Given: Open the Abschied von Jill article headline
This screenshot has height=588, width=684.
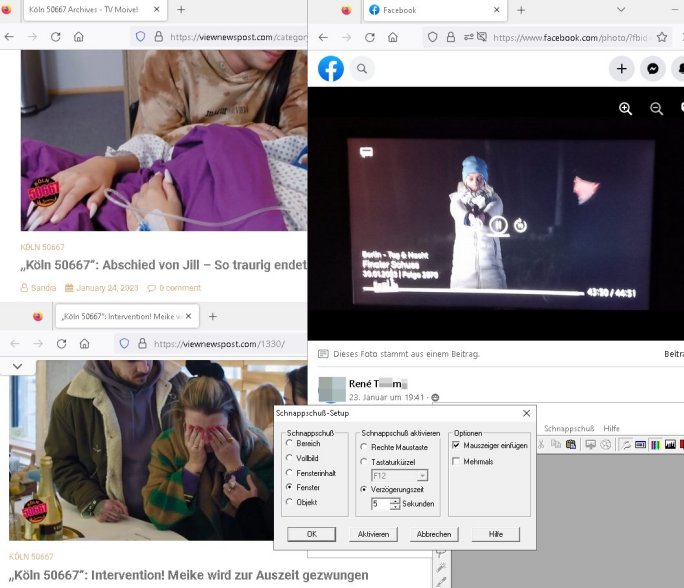Looking at the screenshot, I should pyautogui.click(x=164, y=265).
